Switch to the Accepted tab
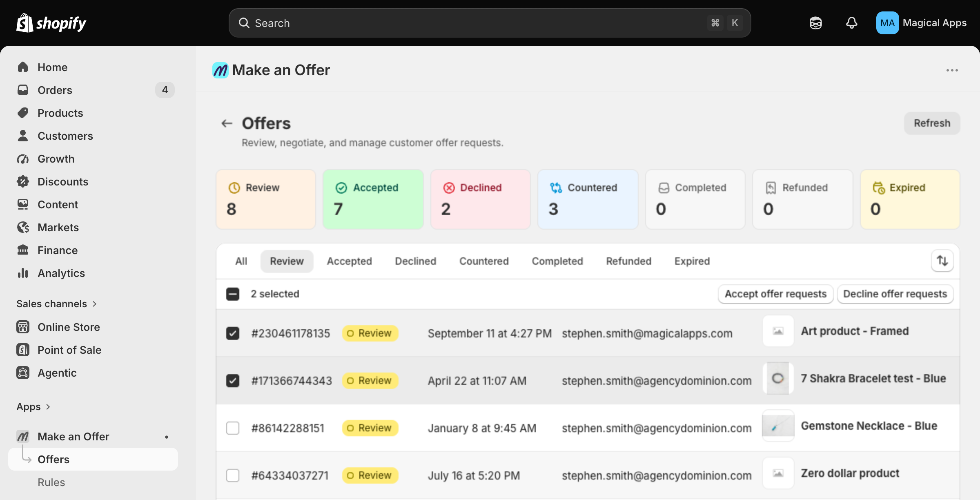Screen dimensions: 980x500 (349, 261)
